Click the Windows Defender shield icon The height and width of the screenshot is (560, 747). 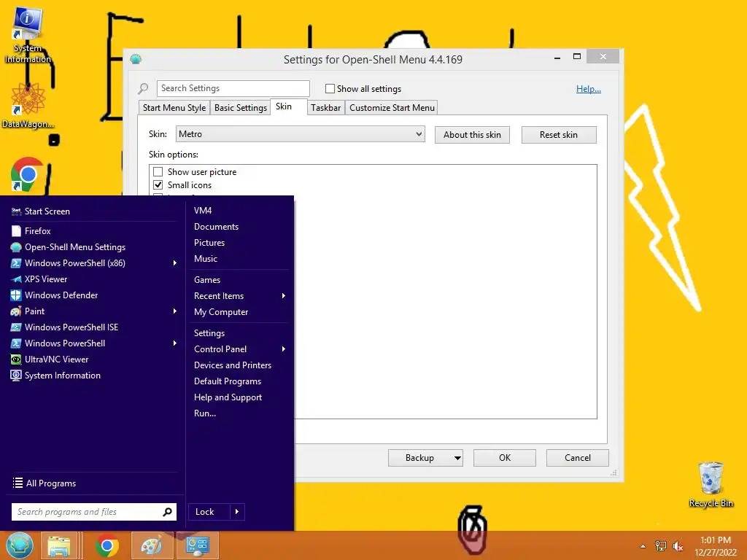click(16, 295)
